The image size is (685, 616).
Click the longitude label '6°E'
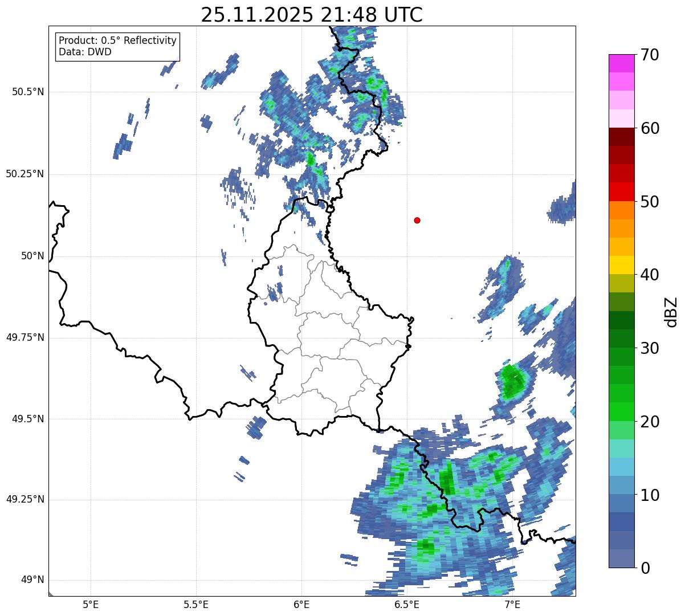pyautogui.click(x=301, y=604)
